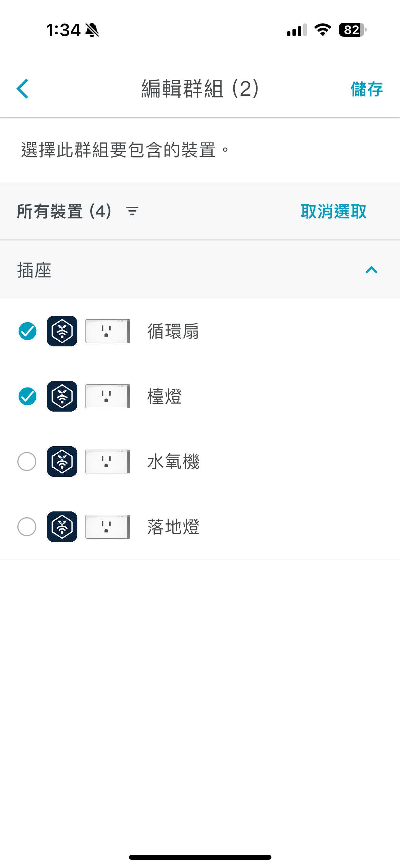Viewport: 400px width, 868px height.
Task: Uncheck the 檯燈 device checkbox
Action: coord(27,396)
